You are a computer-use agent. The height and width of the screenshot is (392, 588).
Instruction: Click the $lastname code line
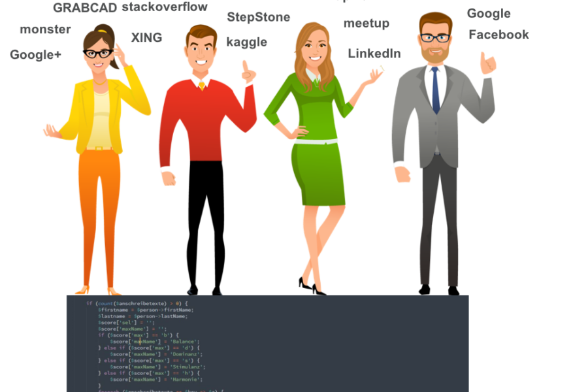(143, 316)
